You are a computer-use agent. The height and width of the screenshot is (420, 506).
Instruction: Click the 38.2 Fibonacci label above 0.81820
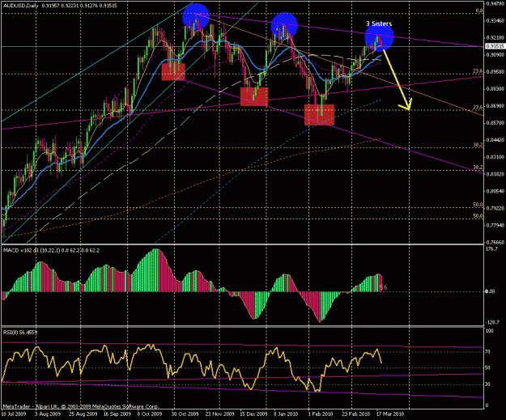click(478, 167)
